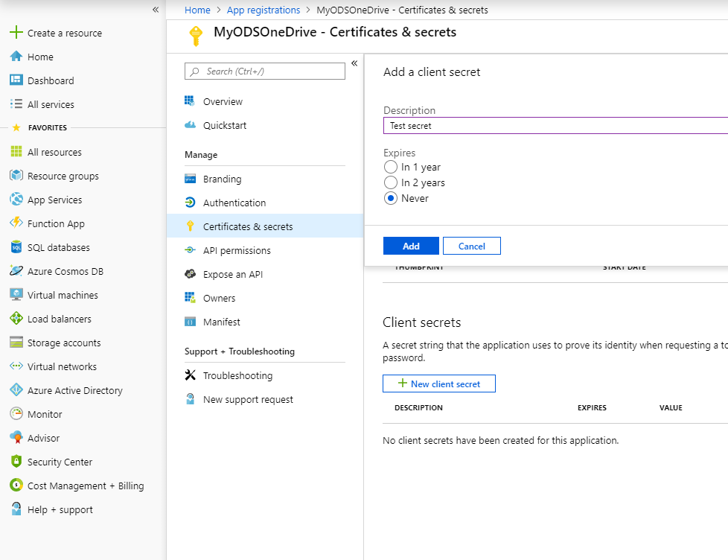Navigate to App registrations breadcrumb link
728x560 pixels.
click(264, 10)
